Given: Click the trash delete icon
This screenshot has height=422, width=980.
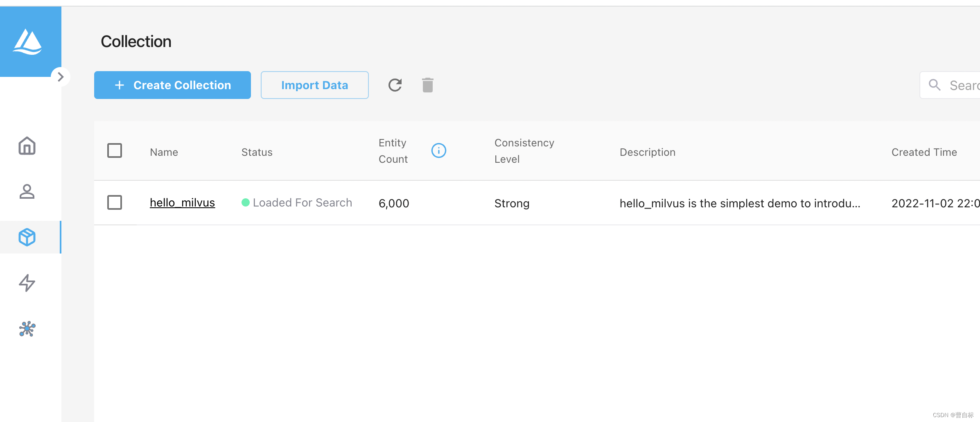Looking at the screenshot, I should tap(428, 85).
